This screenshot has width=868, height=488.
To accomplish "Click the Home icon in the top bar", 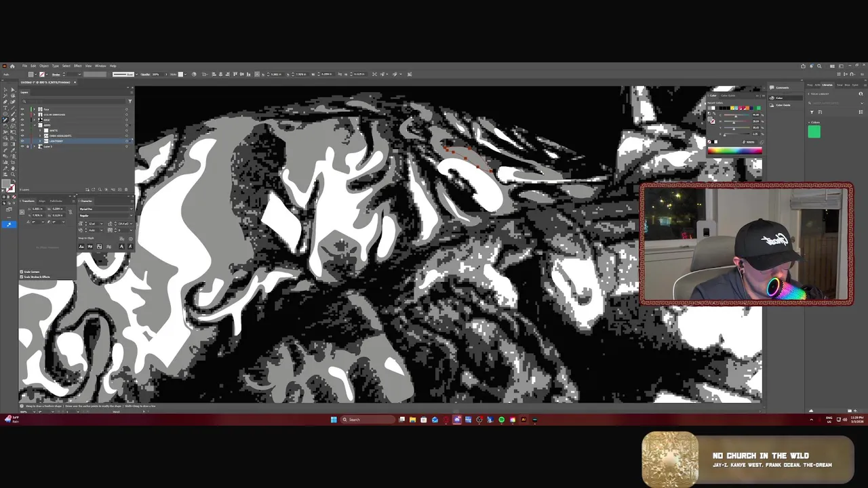I will 12,66.
